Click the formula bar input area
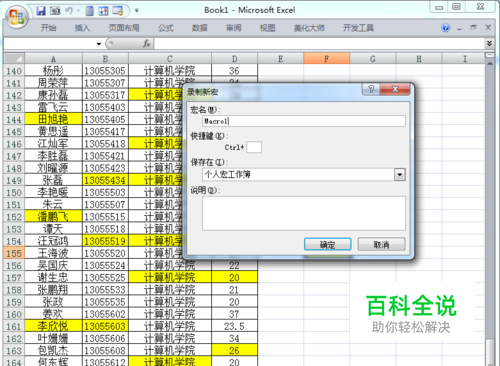 (x=319, y=44)
